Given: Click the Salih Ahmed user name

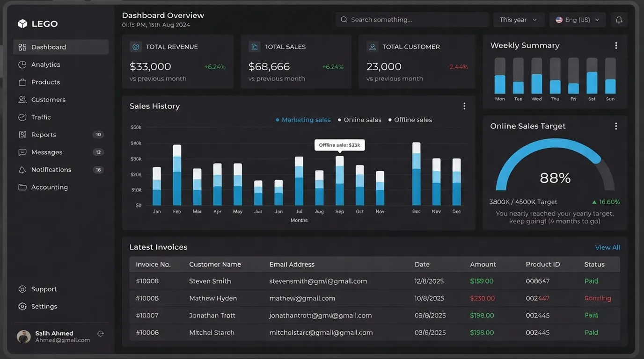Looking at the screenshot, I should pyautogui.click(x=54, y=333).
